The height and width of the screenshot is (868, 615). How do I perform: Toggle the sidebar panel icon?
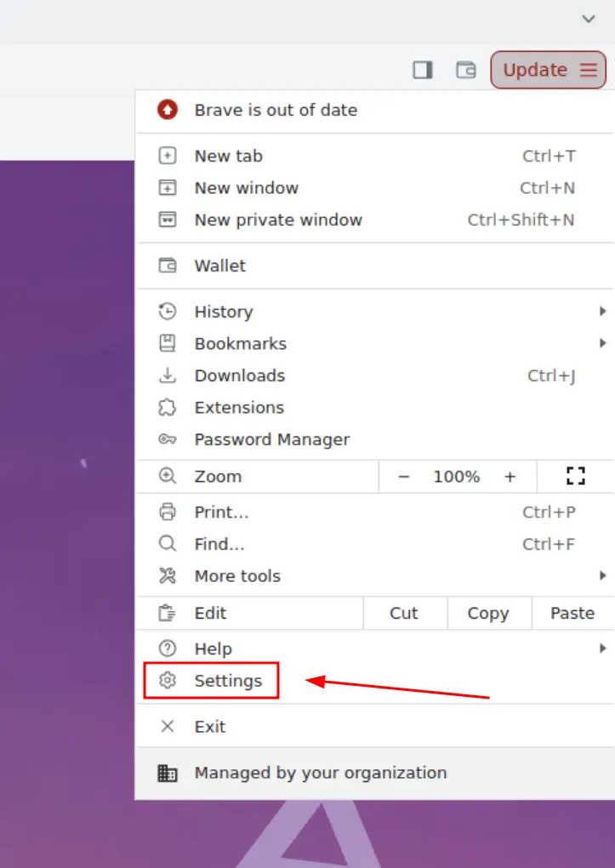click(423, 70)
